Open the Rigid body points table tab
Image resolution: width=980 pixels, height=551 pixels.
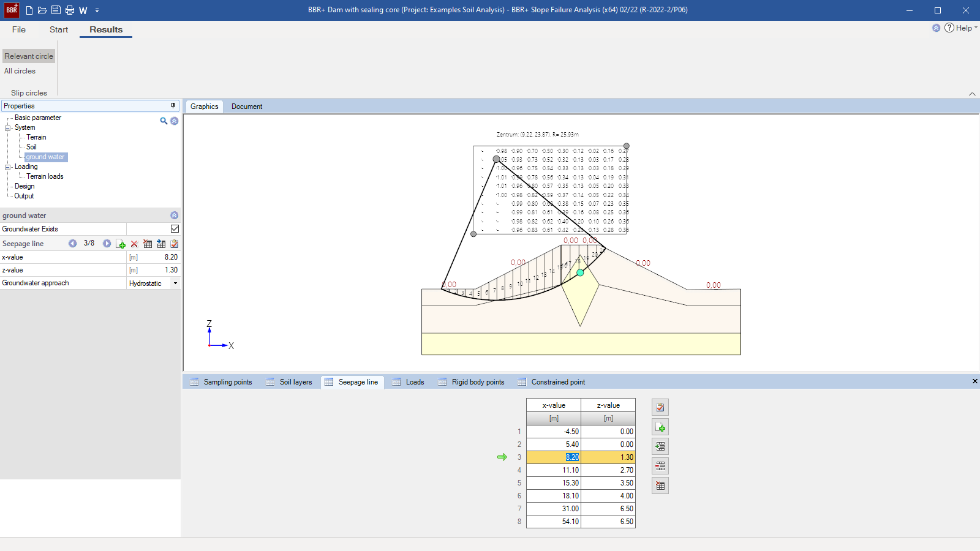click(472, 382)
